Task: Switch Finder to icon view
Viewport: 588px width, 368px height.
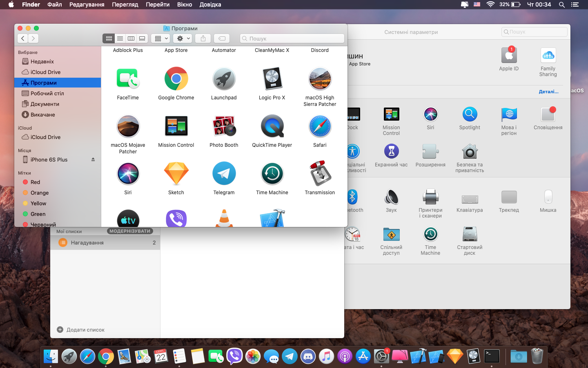Action: tap(109, 38)
